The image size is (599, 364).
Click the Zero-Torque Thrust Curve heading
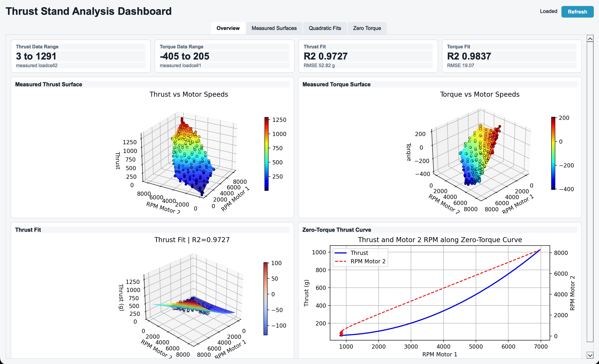pos(337,230)
